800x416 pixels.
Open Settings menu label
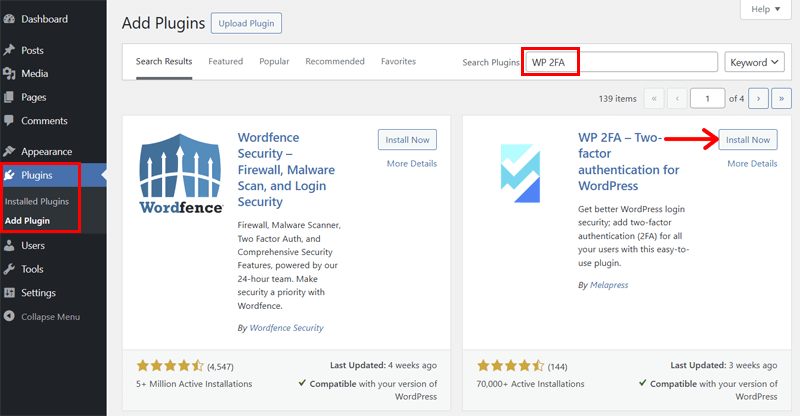click(38, 293)
